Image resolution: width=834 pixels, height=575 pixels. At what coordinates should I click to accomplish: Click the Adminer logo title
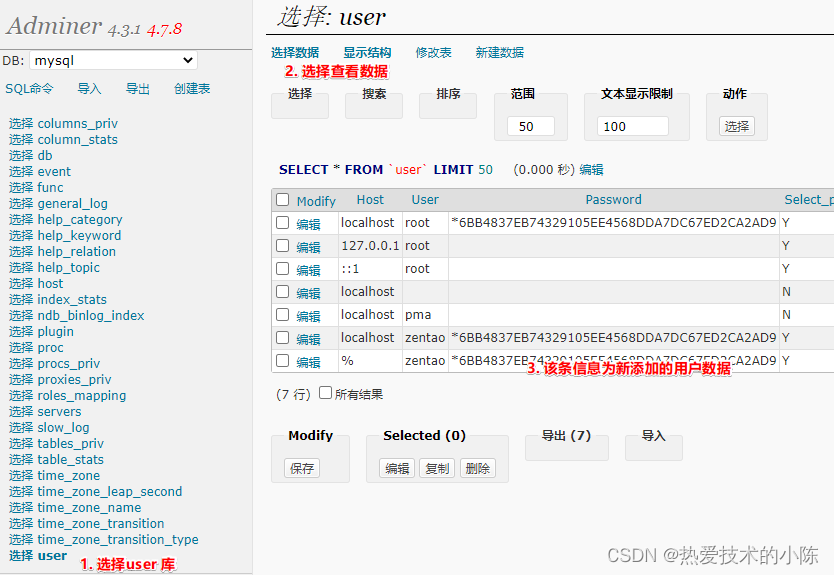click(x=54, y=26)
